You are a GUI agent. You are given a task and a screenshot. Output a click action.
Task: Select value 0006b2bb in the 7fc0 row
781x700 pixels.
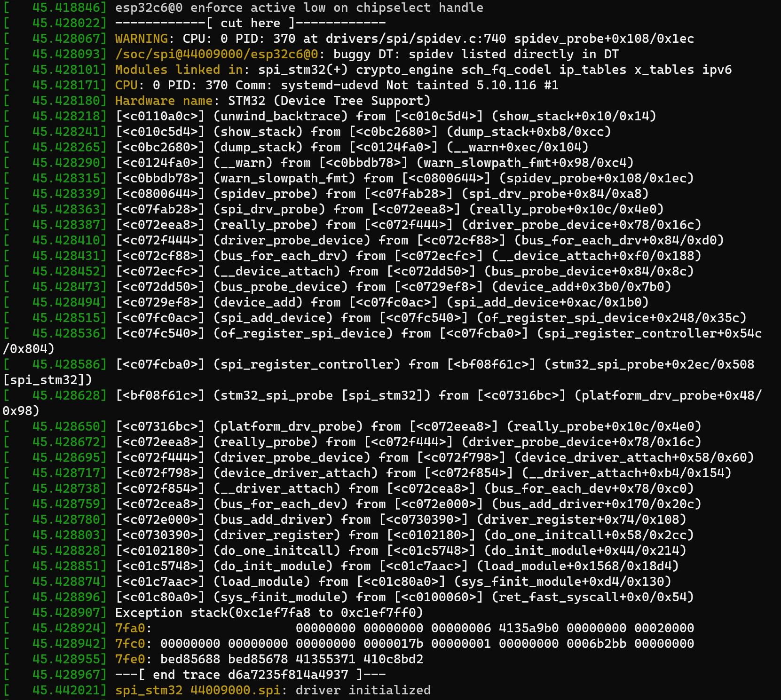tap(597, 644)
